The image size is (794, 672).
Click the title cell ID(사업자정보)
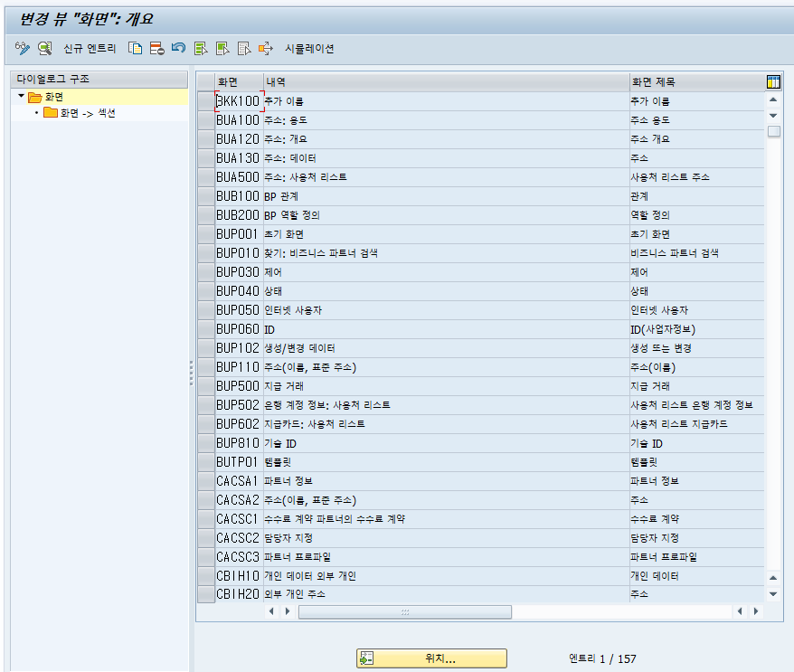pos(696,329)
